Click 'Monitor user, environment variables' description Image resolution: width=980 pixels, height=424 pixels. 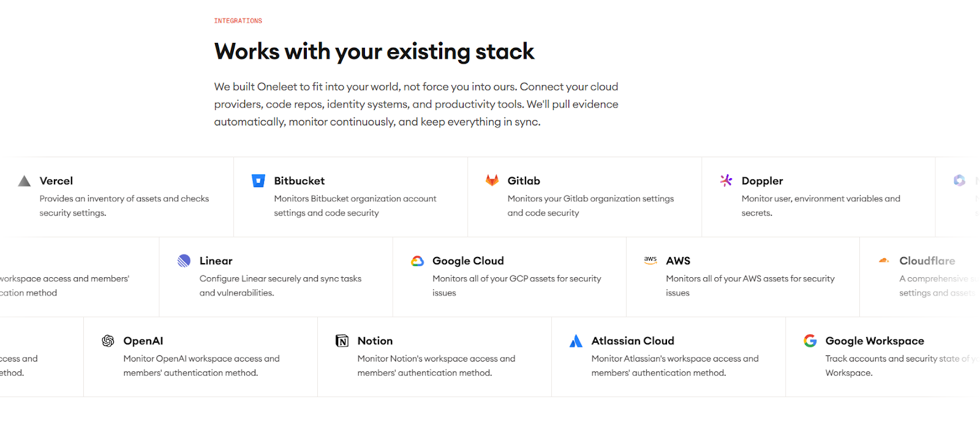(821, 206)
